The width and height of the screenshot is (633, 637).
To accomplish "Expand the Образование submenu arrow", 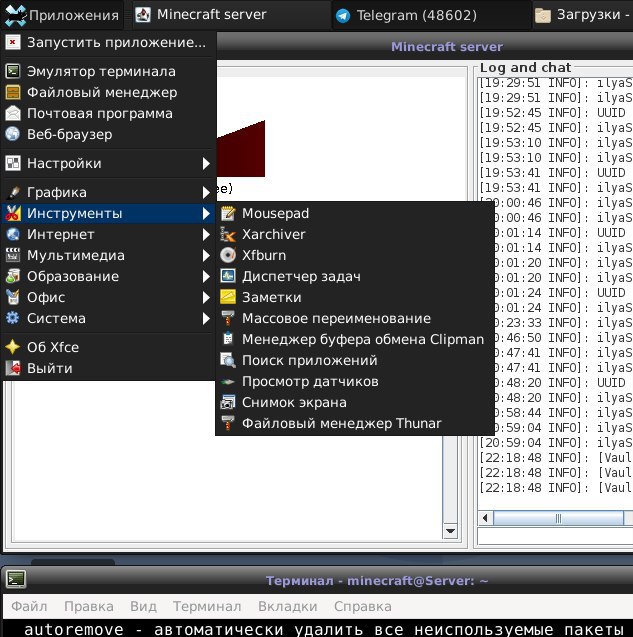I will click(206, 276).
